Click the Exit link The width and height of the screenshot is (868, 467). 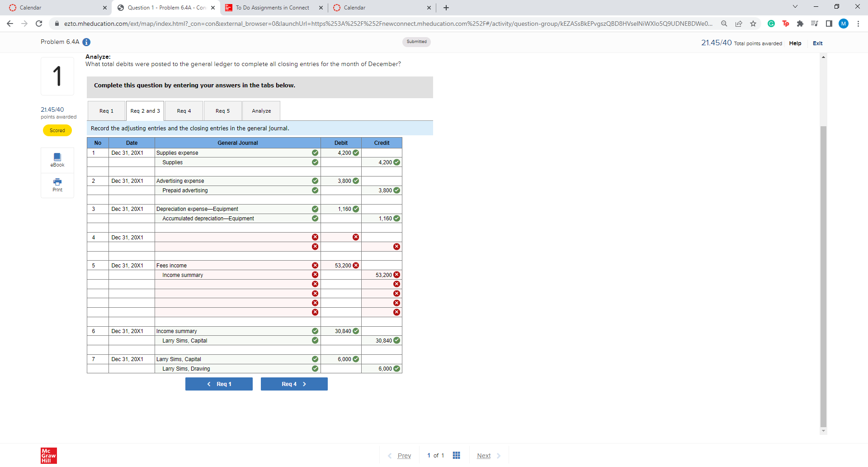(818, 43)
